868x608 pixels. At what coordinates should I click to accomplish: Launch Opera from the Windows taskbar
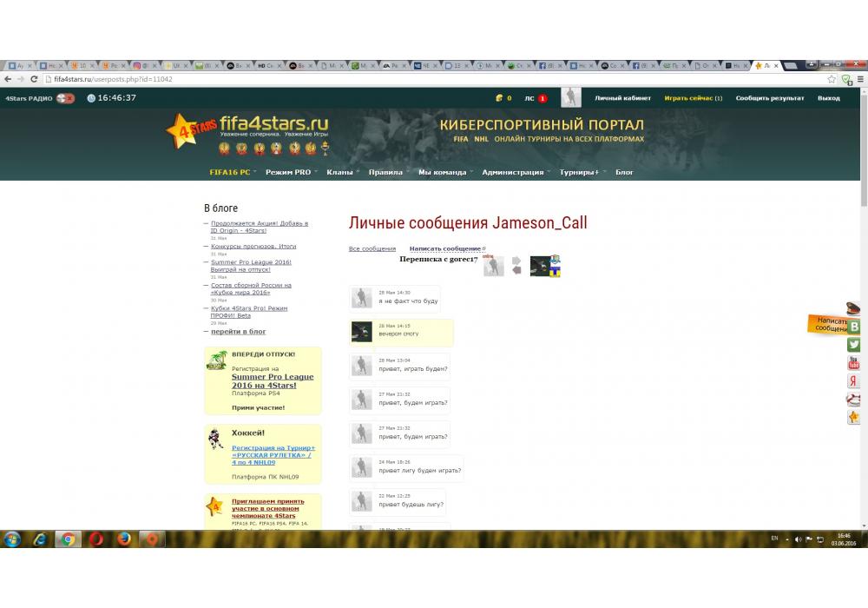[96, 539]
